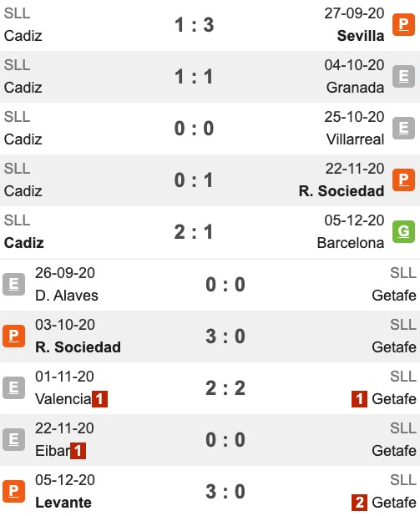
Task: Click the green G icon beside Barcelona
Action: pos(403,231)
